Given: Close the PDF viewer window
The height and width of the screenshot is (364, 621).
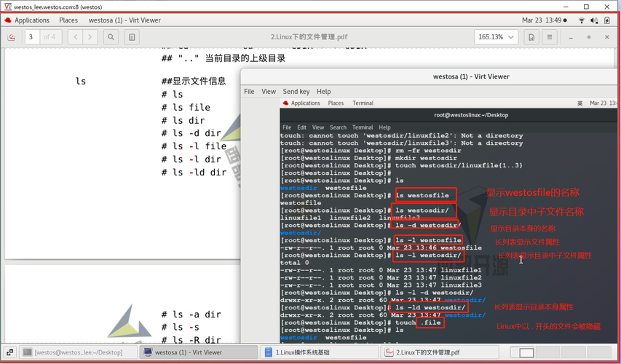Looking at the screenshot, I should point(606,37).
